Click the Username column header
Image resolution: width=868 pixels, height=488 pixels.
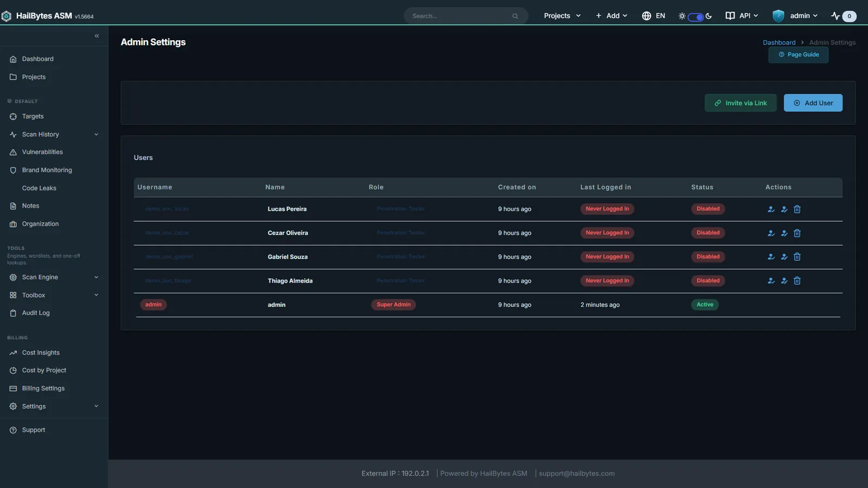coord(155,187)
